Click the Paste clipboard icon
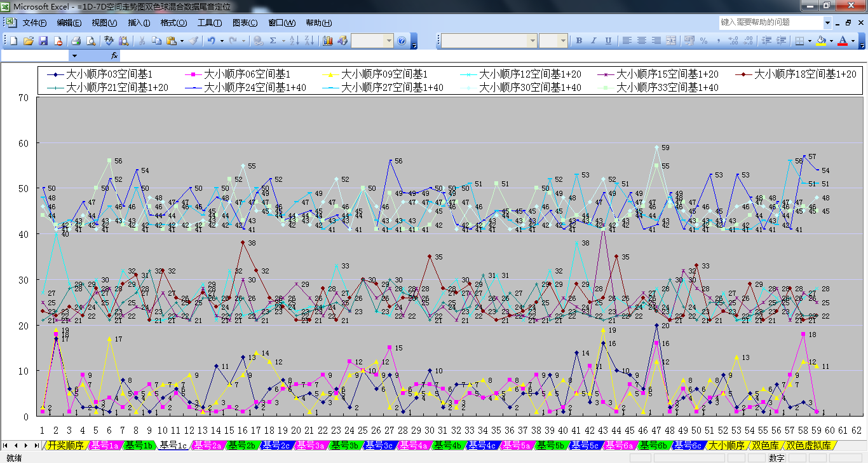 171,41
